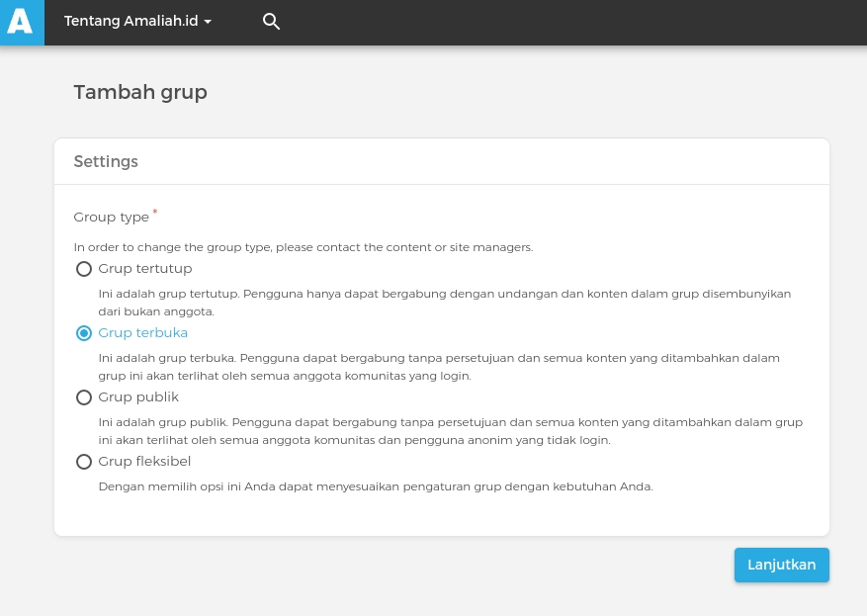Select the Grup fleksibel radio button
This screenshot has height=616, width=867.
(84, 462)
